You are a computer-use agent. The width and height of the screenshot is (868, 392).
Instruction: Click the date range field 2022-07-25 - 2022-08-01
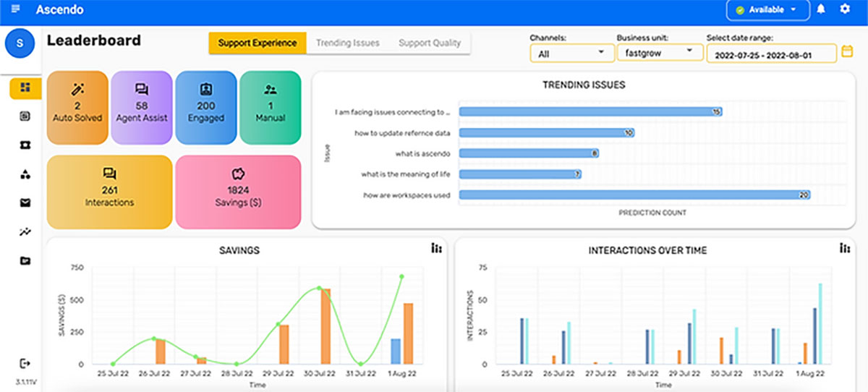pyautogui.click(x=772, y=54)
